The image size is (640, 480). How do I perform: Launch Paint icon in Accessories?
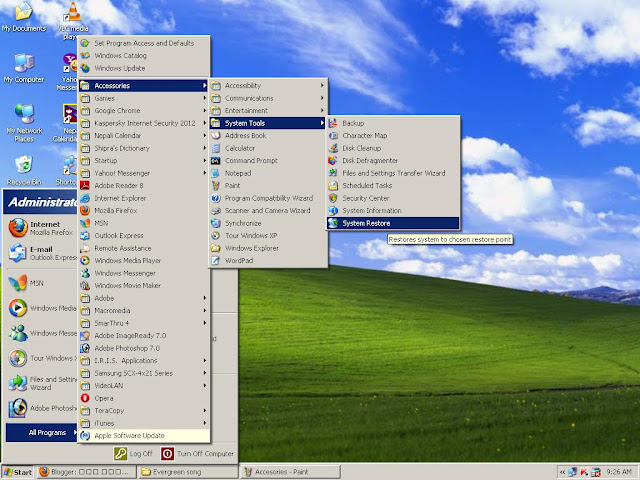[216, 186]
